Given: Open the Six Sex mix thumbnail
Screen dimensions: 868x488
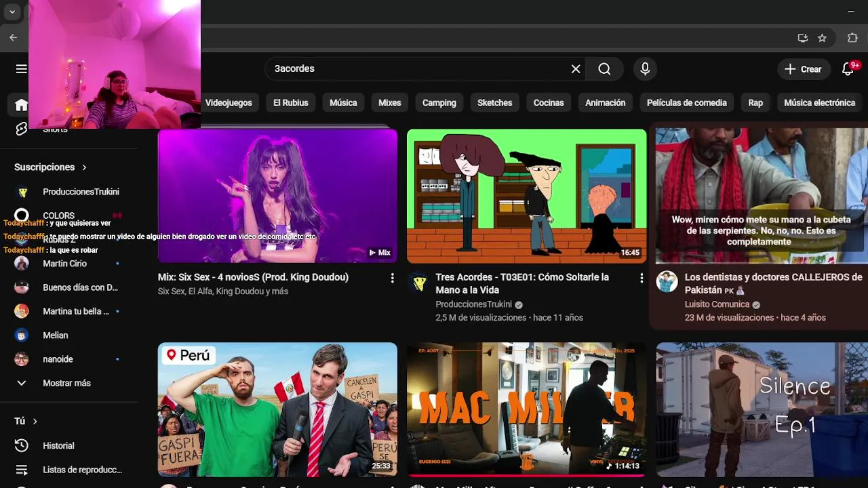Looking at the screenshot, I should 277,196.
